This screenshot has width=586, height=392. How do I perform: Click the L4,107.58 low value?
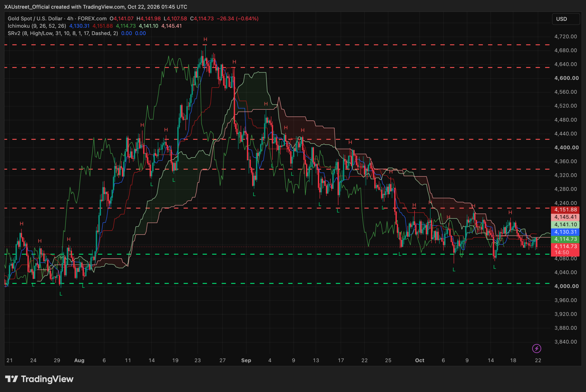(175, 19)
